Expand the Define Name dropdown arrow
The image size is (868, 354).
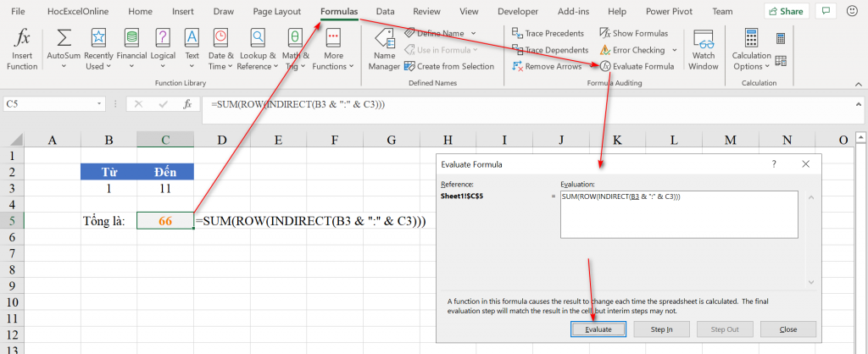[x=473, y=33]
